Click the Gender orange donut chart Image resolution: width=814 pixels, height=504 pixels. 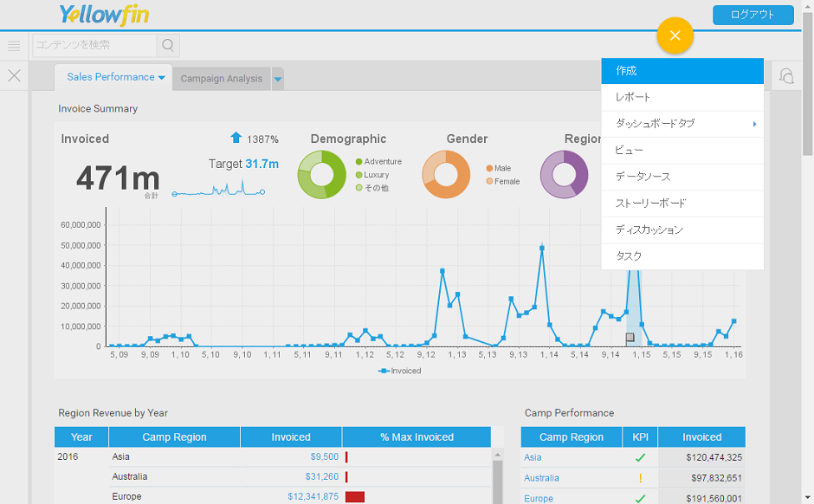click(446, 174)
